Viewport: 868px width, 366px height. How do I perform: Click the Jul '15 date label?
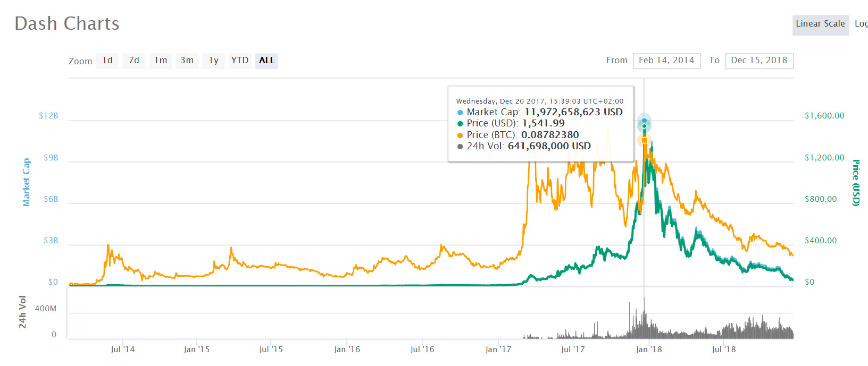coord(271,350)
